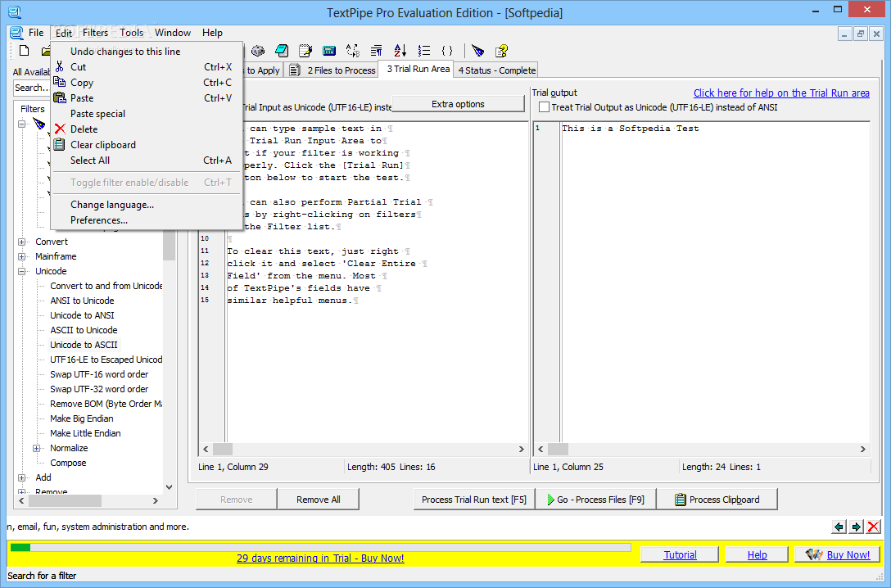Screen dimensions: 891x588
Task: Open the Tools menu
Action: pyautogui.click(x=131, y=33)
